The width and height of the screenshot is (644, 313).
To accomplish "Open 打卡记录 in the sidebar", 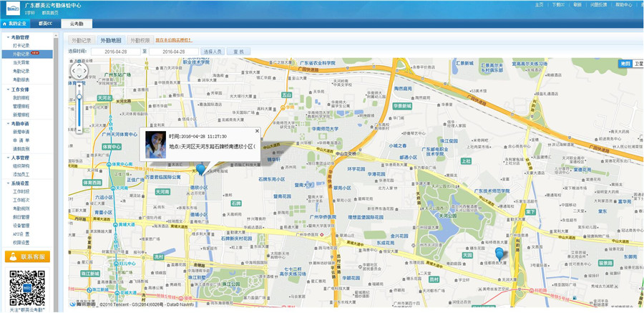I will tap(21, 46).
